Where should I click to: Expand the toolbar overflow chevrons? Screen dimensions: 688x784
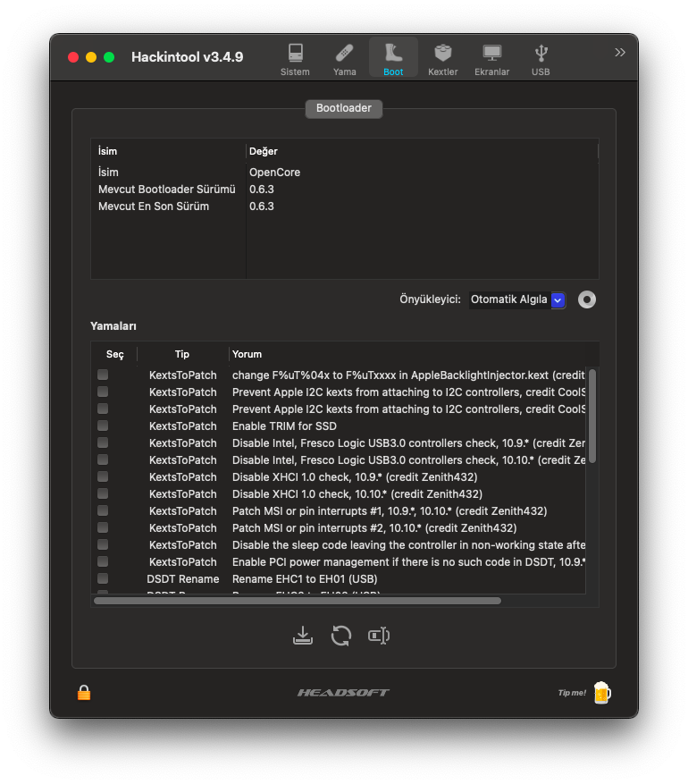coord(620,53)
